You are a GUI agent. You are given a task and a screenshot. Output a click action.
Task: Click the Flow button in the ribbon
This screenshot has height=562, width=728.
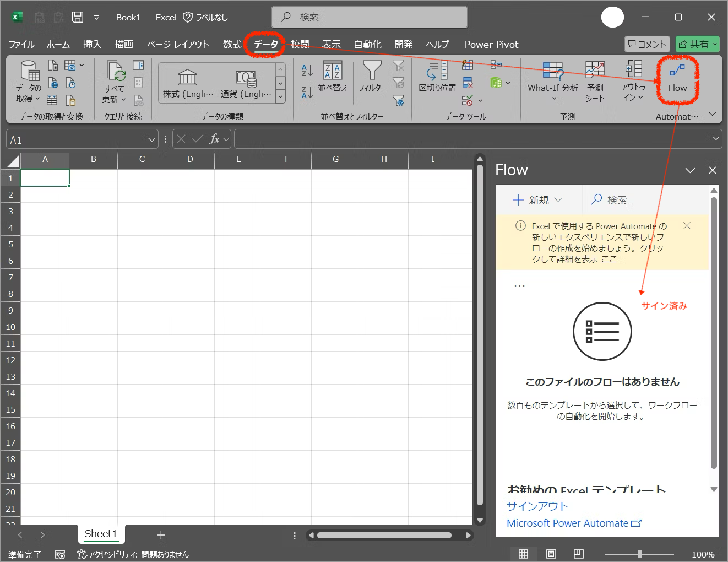[x=677, y=78]
